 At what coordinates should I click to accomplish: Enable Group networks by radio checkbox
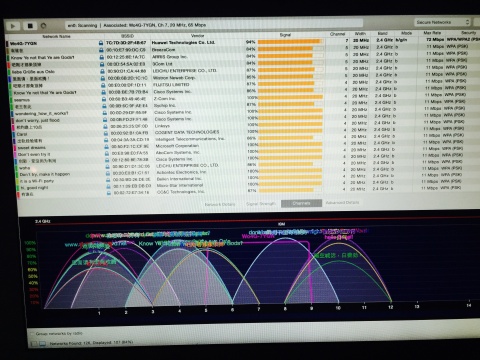(32, 334)
